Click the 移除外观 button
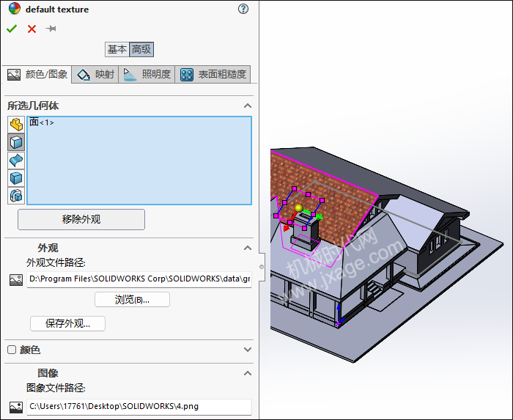The height and width of the screenshot is (420, 513). (x=81, y=219)
